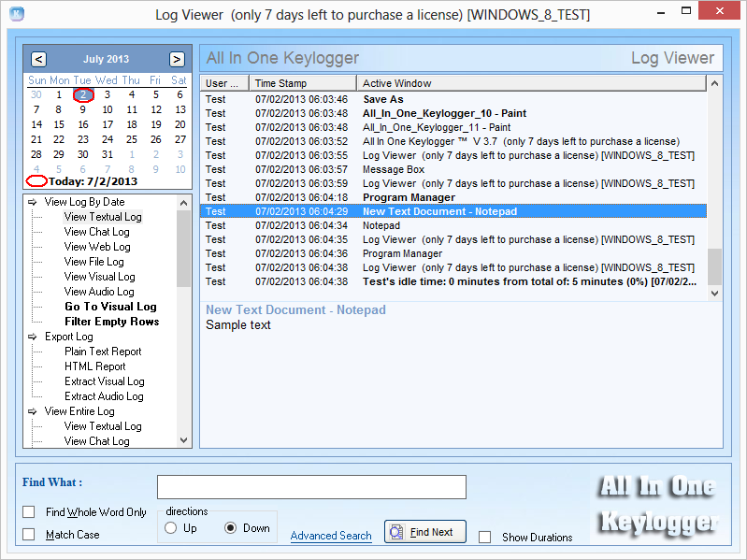Click the Export Log arrow icon
Image resolution: width=747 pixels, height=560 pixels.
click(33, 337)
